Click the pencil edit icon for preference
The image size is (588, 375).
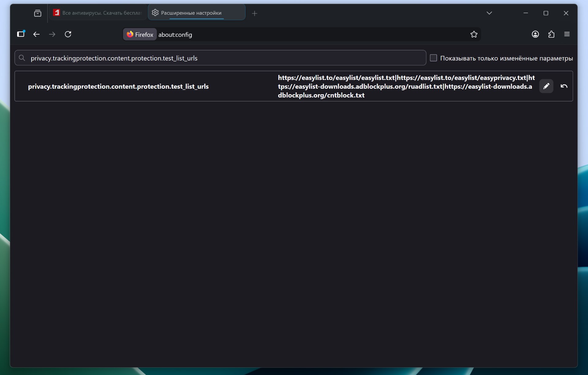546,86
